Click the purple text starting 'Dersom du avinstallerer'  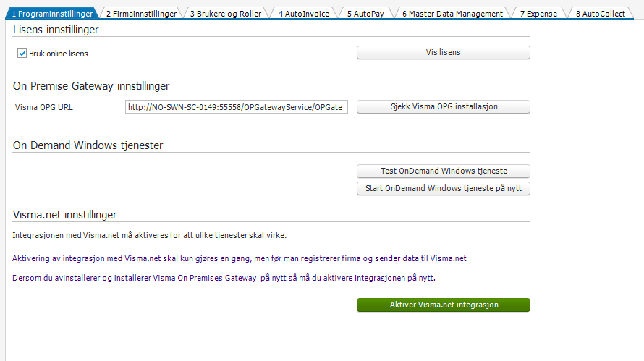point(224,278)
